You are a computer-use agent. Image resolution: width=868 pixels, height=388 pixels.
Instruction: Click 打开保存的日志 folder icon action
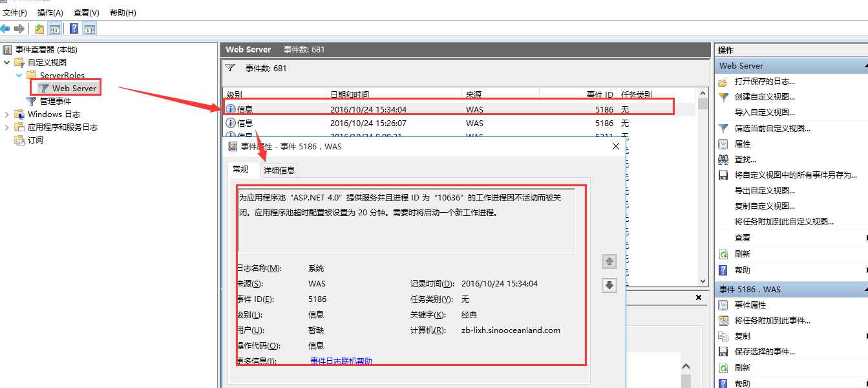pos(723,81)
